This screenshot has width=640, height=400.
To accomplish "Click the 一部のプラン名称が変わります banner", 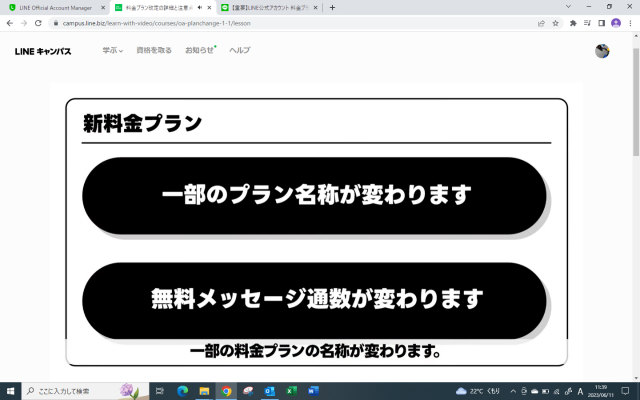I will point(314,196).
